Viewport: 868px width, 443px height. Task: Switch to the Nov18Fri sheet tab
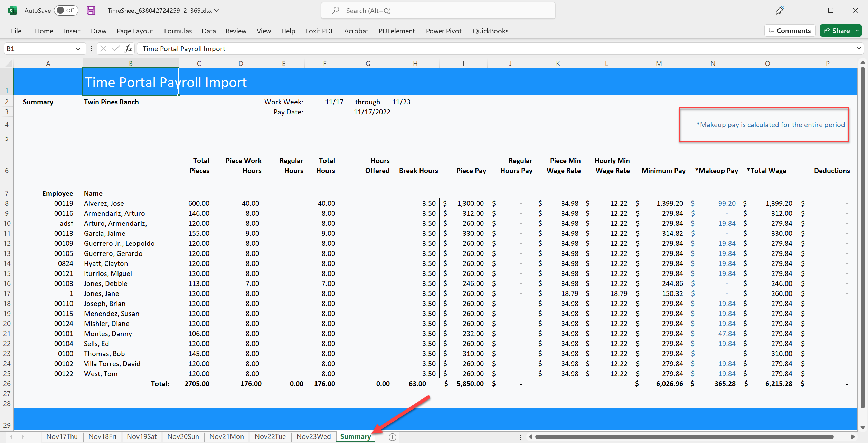pos(102,436)
